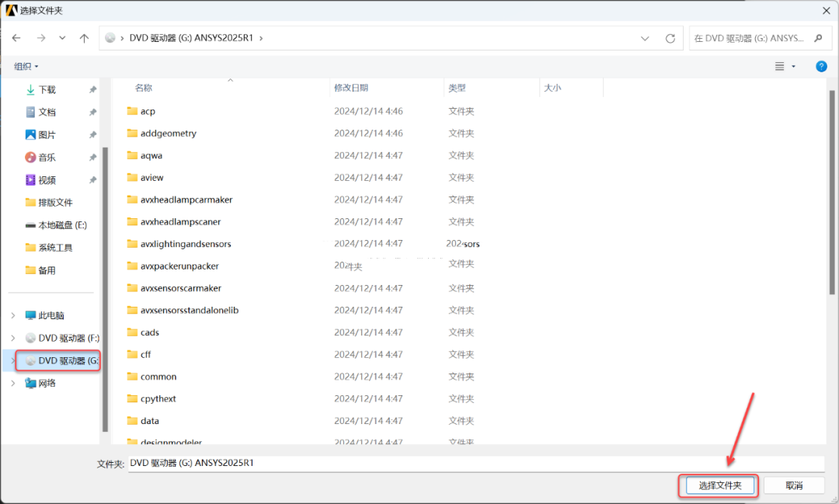Expand the 网络 tree node
Screen dimensions: 839x504
(13, 383)
